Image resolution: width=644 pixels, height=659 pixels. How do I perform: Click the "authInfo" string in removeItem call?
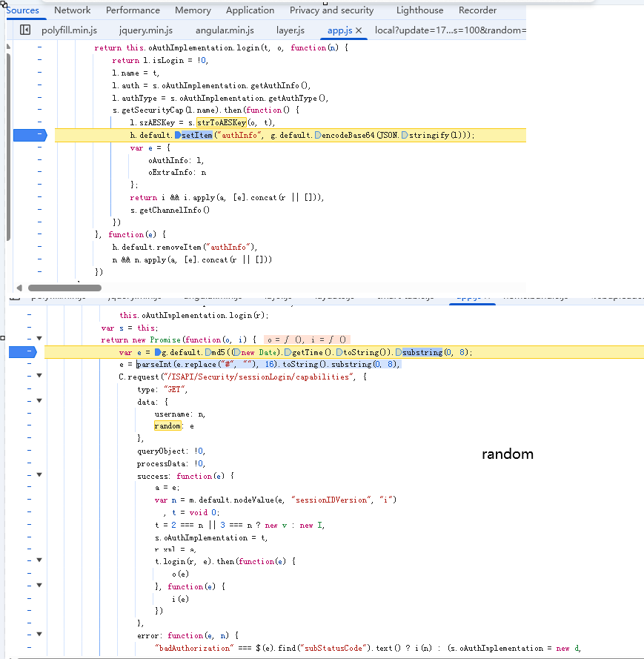(230, 247)
